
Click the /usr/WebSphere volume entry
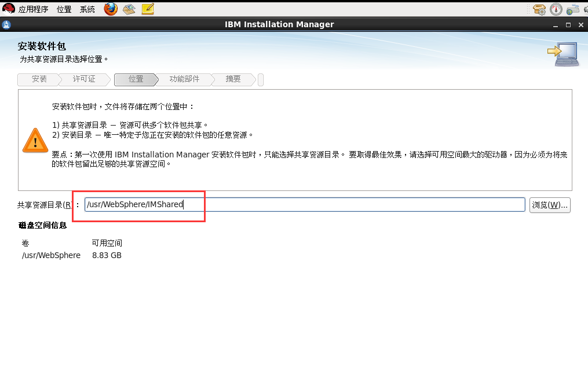51,255
